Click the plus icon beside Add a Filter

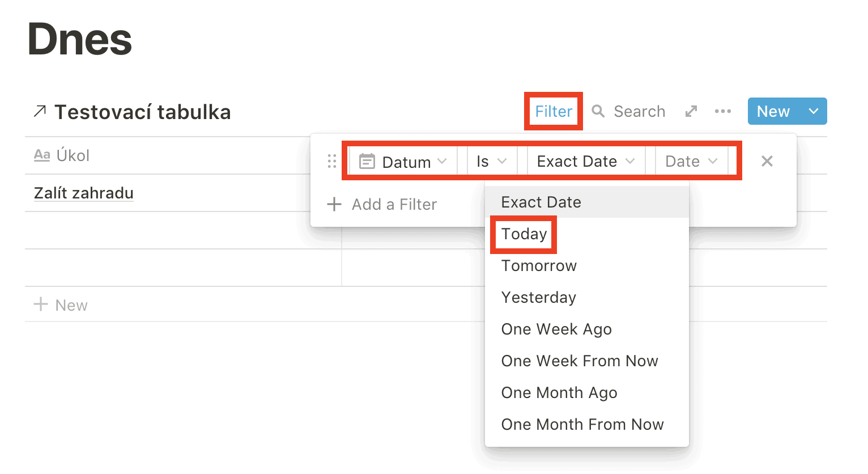coord(334,204)
